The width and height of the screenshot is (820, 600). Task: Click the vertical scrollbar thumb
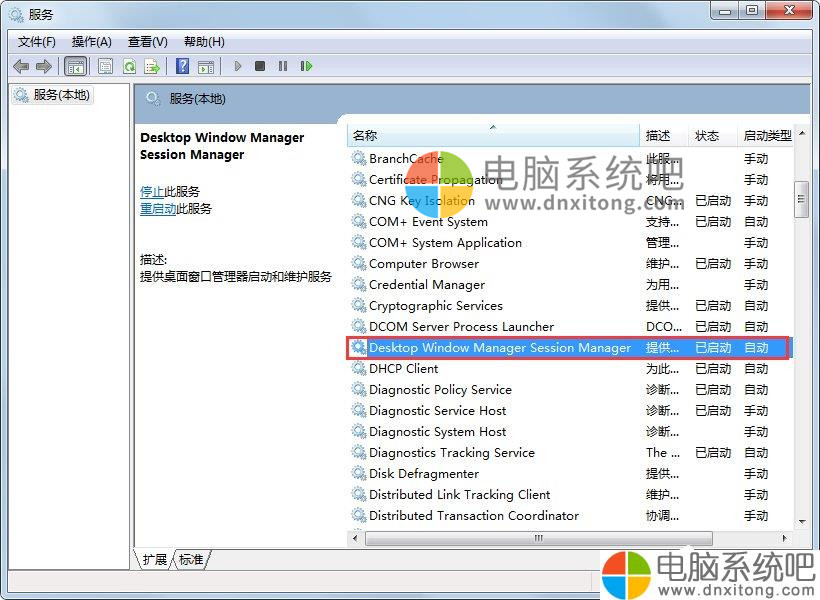801,199
